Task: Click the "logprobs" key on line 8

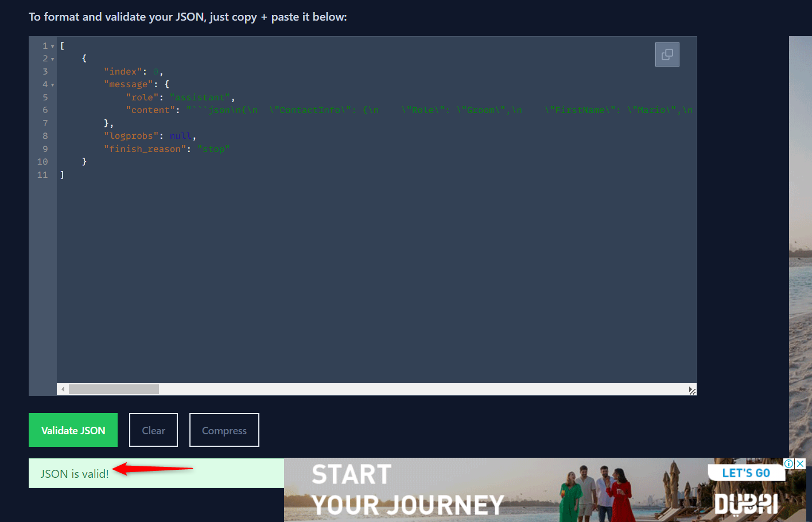Action: point(131,136)
